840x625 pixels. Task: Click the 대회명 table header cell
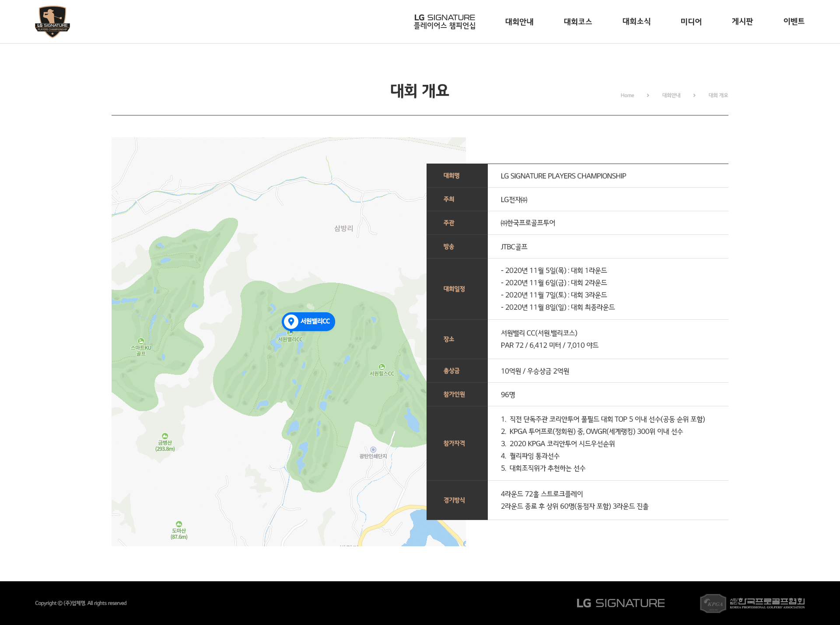click(457, 176)
